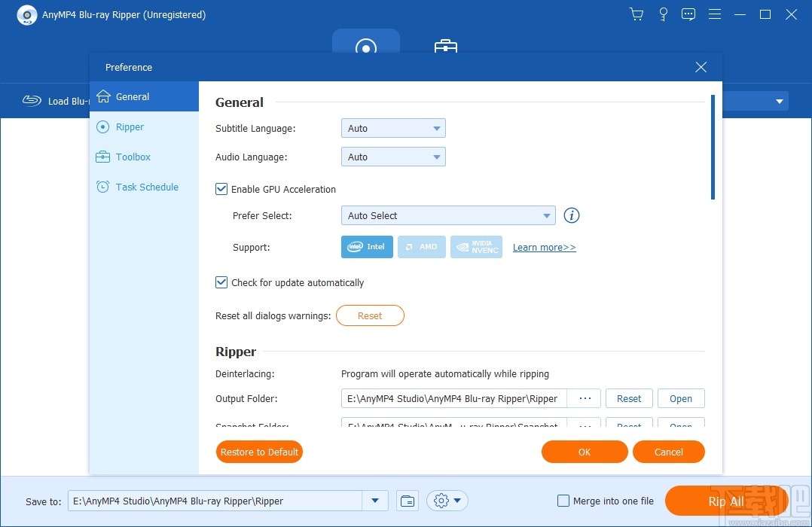Open the hamburger menu in title bar
Screen dimensions: 812x527
pyautogui.click(x=715, y=14)
